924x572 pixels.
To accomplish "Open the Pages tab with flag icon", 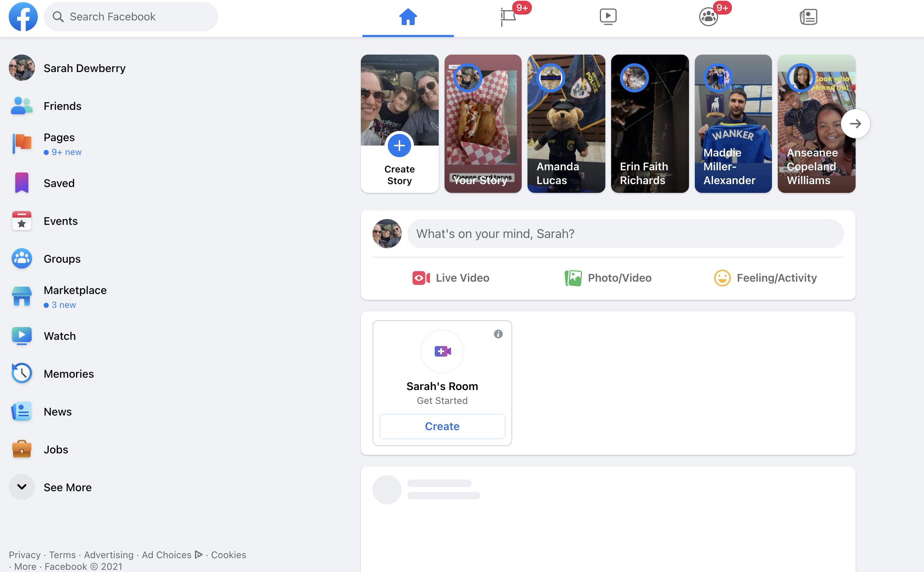I will coord(508,17).
